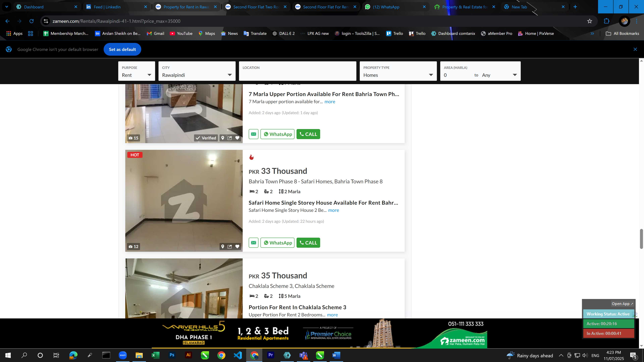Open Excel from the taskbar
This screenshot has height=362, width=644.
[x=155, y=355]
